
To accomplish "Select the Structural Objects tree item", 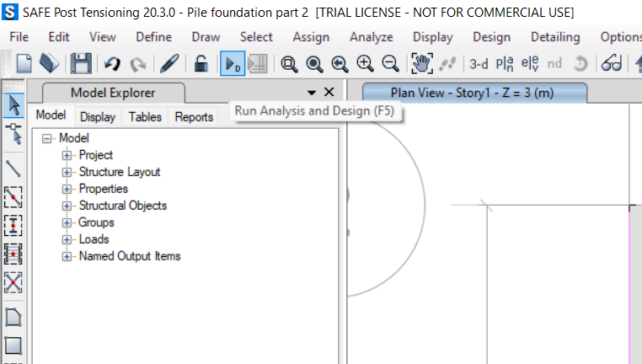I will click(123, 206).
